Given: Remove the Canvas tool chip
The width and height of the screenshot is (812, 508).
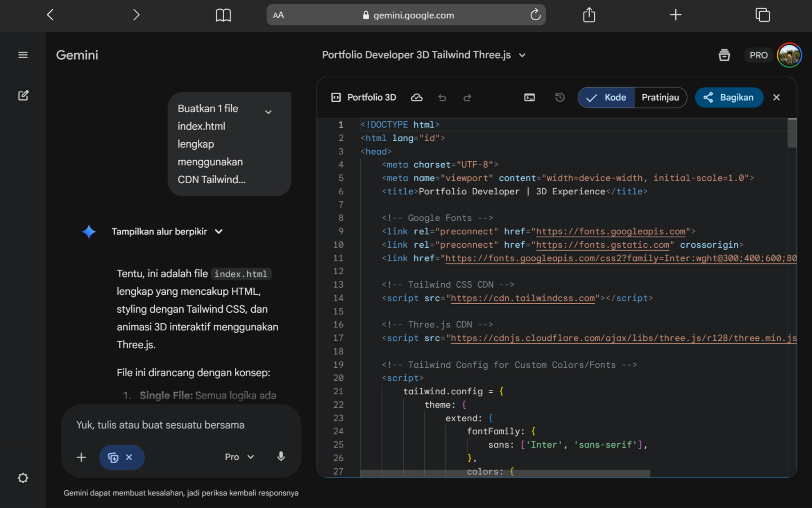Looking at the screenshot, I should pos(129,457).
